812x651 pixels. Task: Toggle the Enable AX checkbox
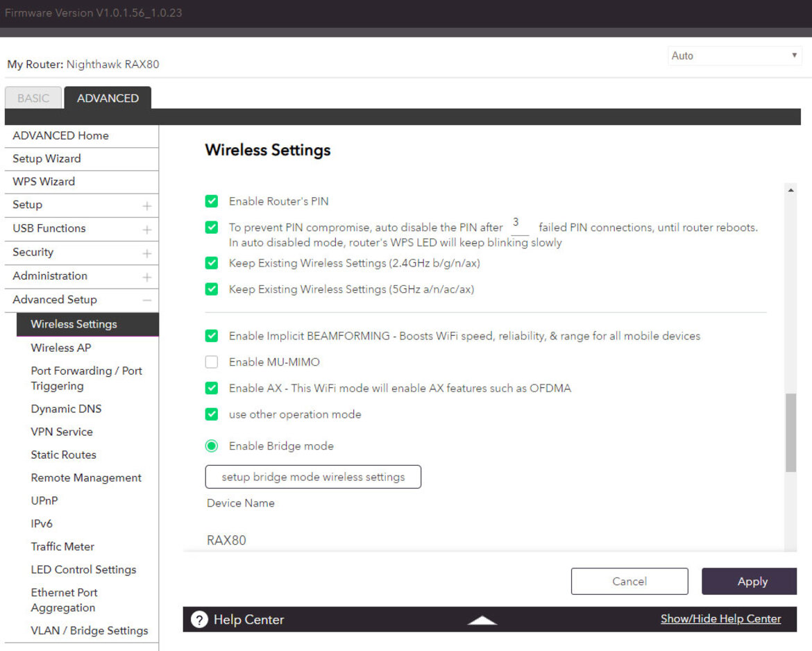coord(211,388)
